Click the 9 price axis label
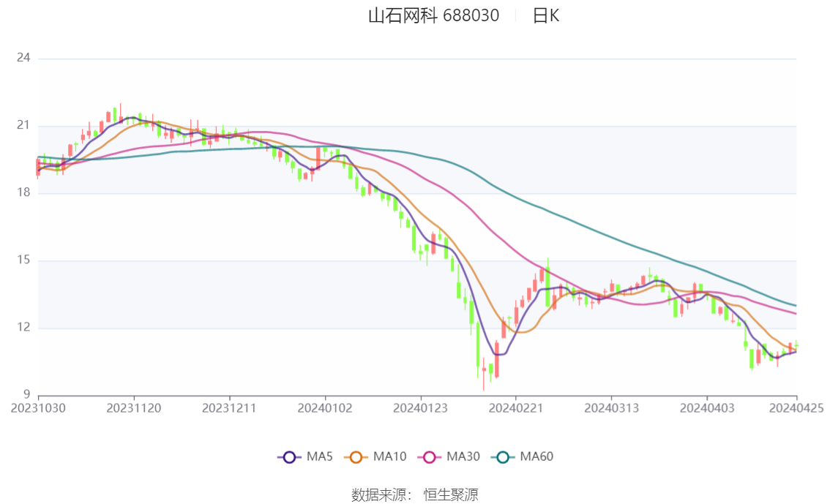Screen dimensions: 830x504 [x=27, y=394]
